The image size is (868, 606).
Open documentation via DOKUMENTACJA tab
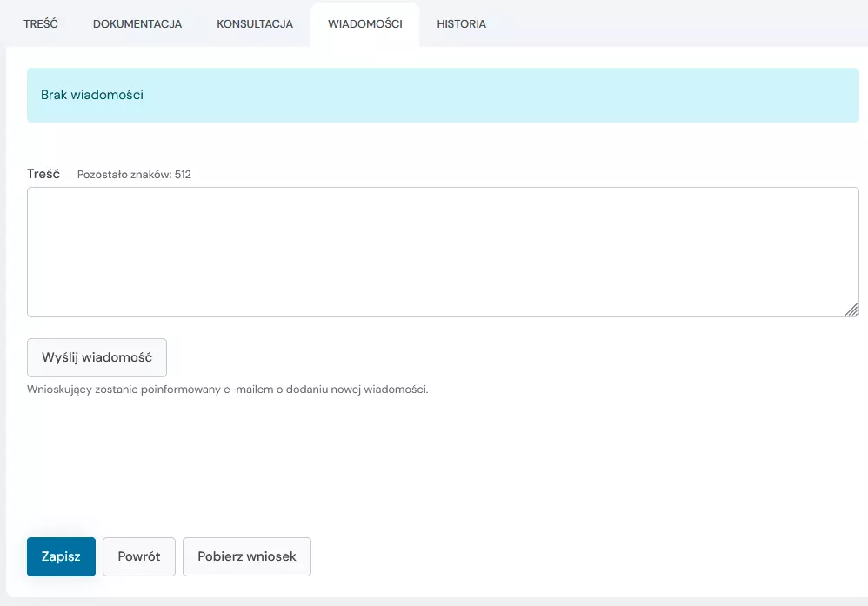(x=137, y=24)
